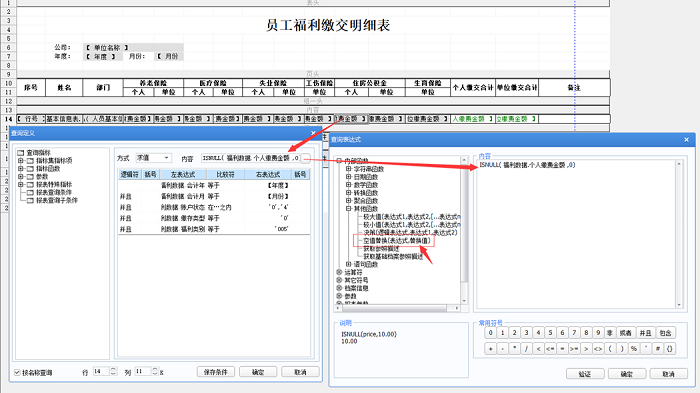This screenshot has width=700, height=393.
Task: Click the 左表达式 column header
Action: click(183, 175)
